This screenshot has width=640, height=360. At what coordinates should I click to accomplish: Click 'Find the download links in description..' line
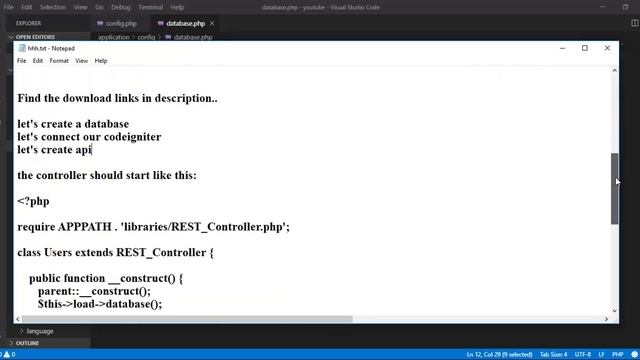coord(117,98)
